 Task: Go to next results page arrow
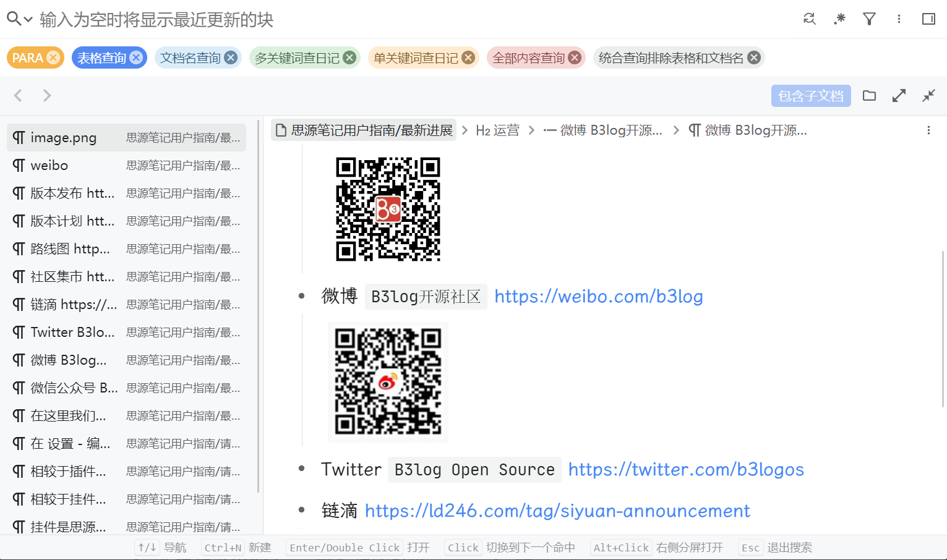[x=47, y=95]
